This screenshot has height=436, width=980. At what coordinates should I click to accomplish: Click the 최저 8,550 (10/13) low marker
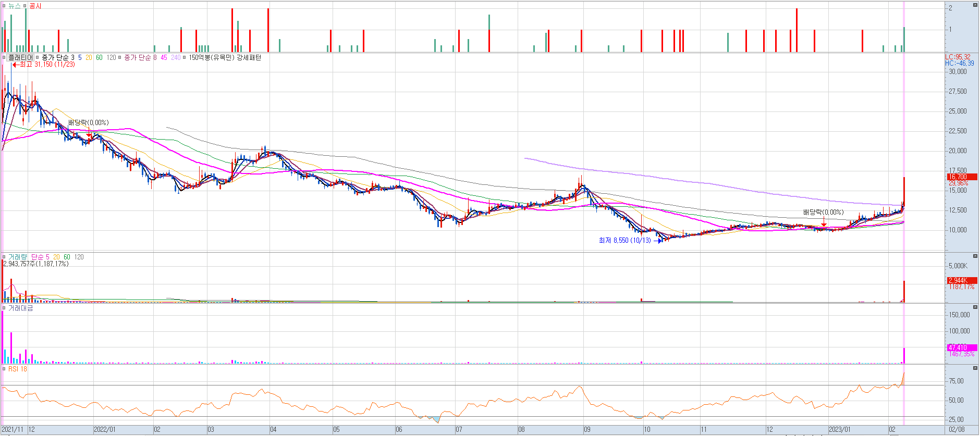630,241
